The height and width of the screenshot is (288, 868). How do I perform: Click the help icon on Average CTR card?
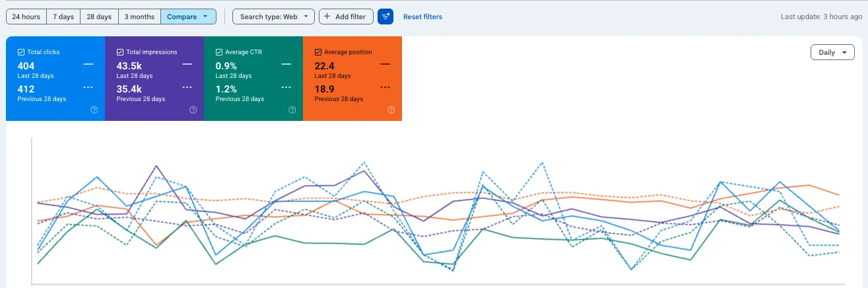[292, 110]
